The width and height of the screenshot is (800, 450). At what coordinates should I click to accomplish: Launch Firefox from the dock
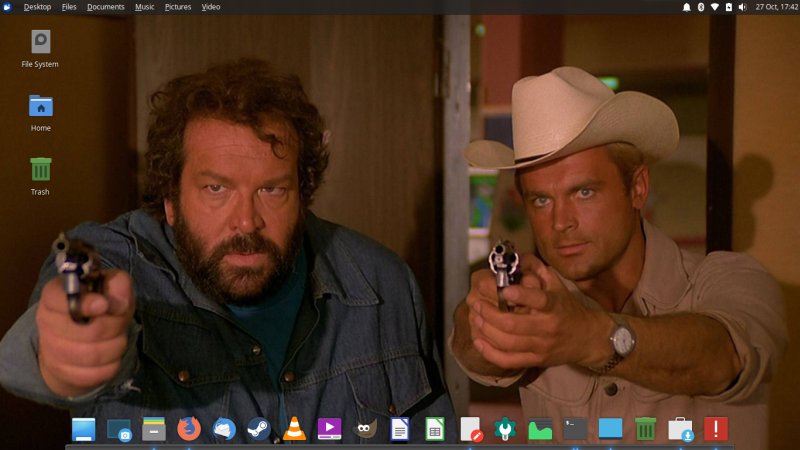click(189, 429)
